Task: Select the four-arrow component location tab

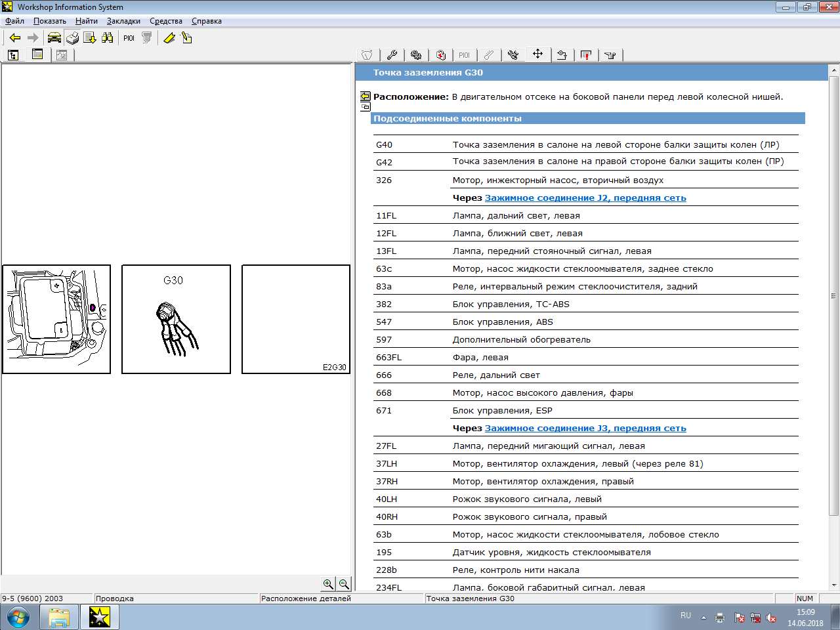Action: [537, 54]
